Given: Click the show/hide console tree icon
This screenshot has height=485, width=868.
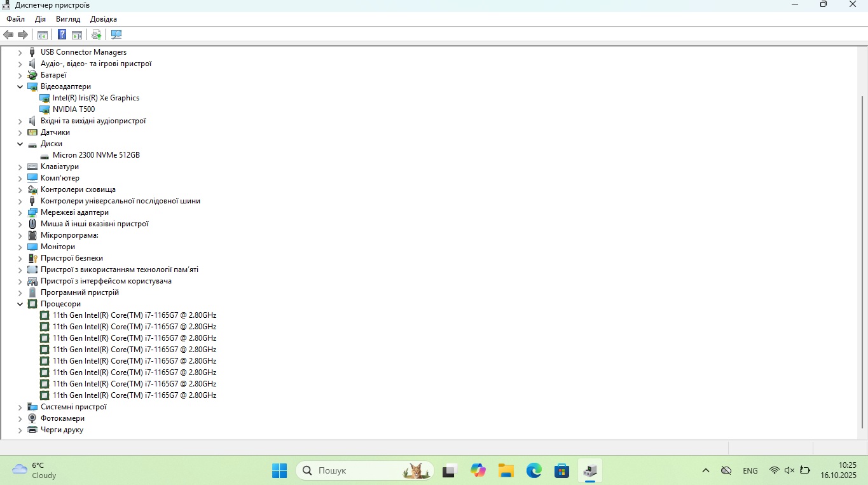Looking at the screenshot, I should (x=43, y=34).
